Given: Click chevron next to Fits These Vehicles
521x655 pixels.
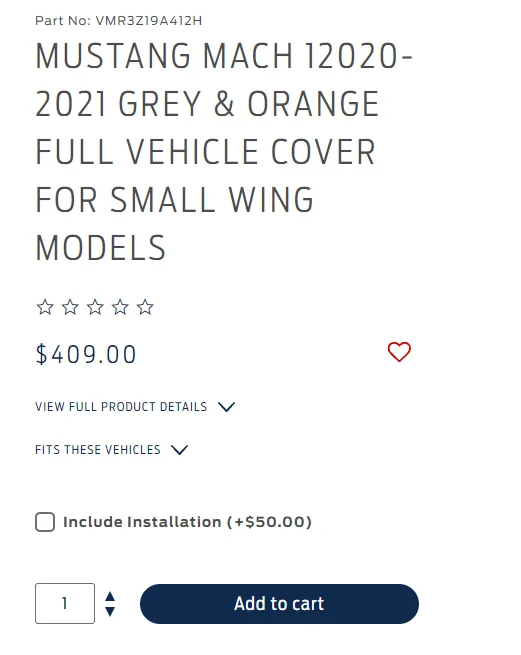Looking at the screenshot, I should click(x=180, y=450).
